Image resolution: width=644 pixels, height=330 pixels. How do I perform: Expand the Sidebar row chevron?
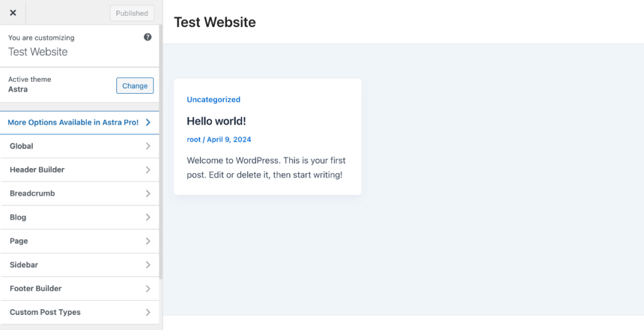coord(148,265)
